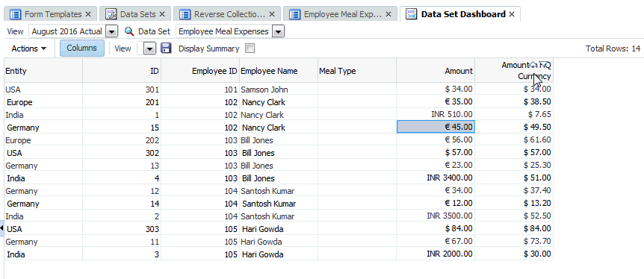Click the Total Rows: 14 label
This screenshot has width=644, height=279.
pyautogui.click(x=613, y=48)
